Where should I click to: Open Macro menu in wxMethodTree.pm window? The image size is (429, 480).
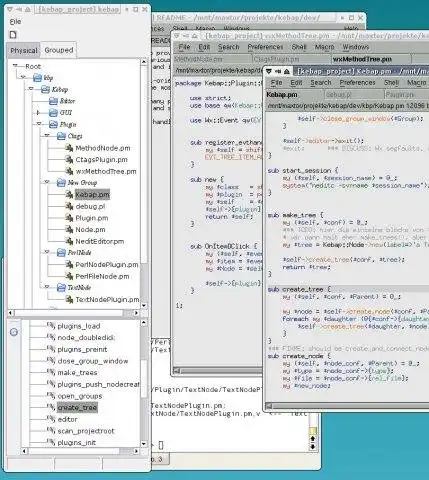tap(324, 47)
